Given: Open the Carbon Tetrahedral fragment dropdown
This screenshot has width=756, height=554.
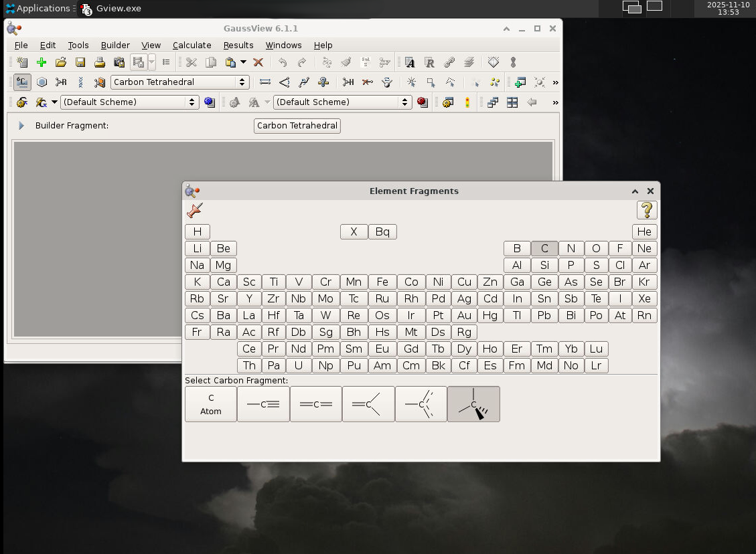Looking at the screenshot, I should coord(179,82).
